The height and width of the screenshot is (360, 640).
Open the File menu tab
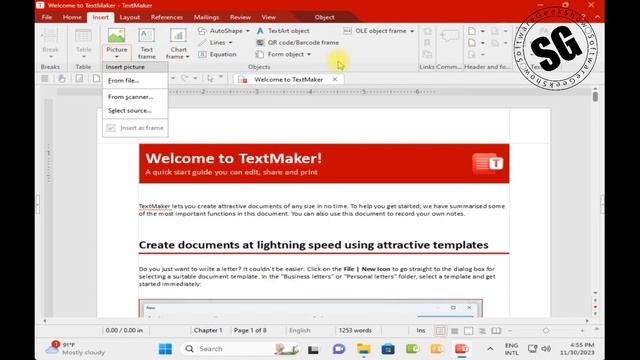pos(47,17)
